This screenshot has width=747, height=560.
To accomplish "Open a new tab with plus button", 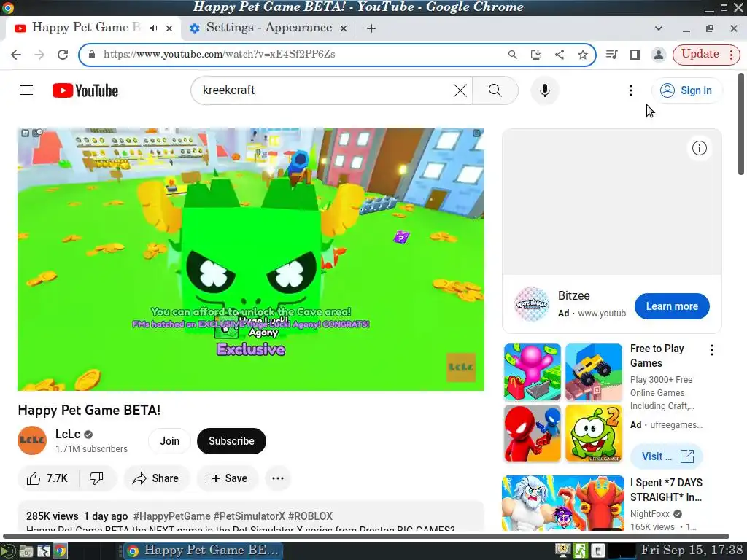I will click(371, 28).
